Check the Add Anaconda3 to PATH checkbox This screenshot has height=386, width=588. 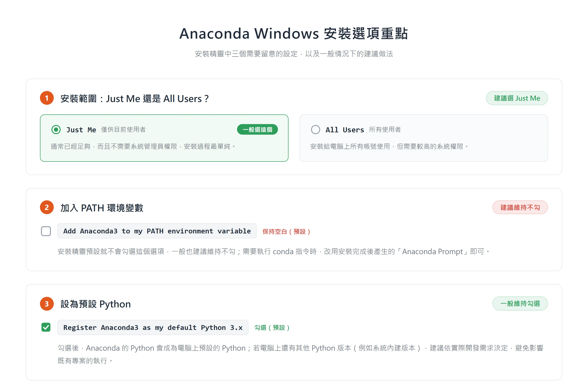(x=46, y=231)
